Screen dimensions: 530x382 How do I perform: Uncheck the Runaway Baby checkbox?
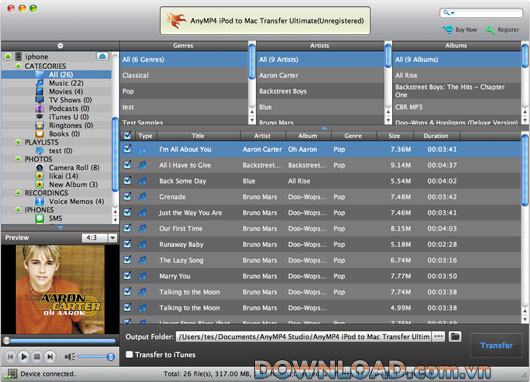tap(127, 244)
